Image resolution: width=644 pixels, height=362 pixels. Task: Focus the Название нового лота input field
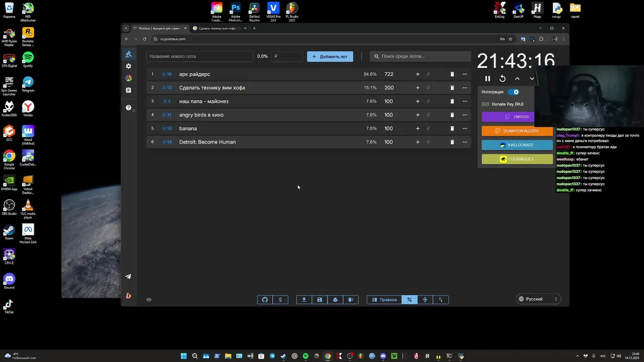click(200, 56)
